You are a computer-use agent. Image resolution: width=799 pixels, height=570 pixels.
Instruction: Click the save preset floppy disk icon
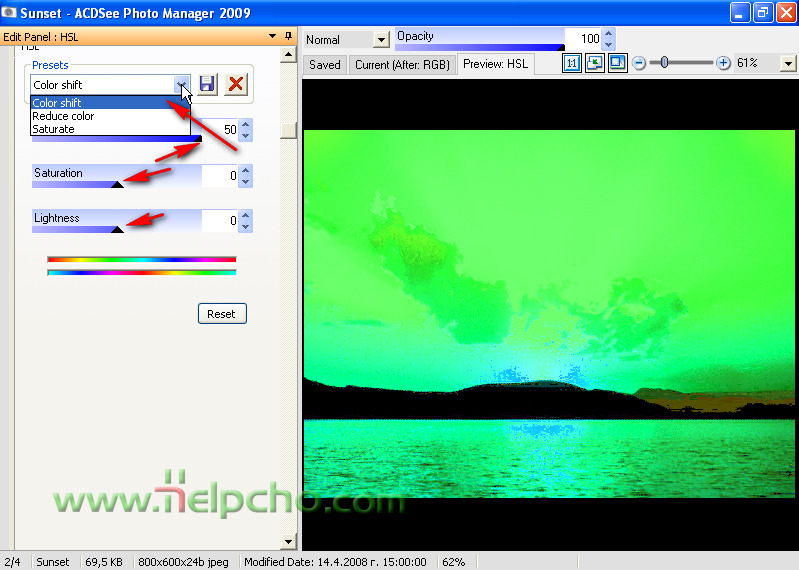(207, 84)
